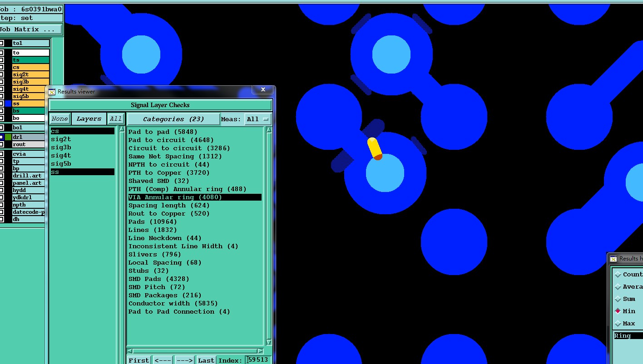The image size is (643, 364).
Task: Select Pad to Pad Connection (4)
Action: click(179, 312)
